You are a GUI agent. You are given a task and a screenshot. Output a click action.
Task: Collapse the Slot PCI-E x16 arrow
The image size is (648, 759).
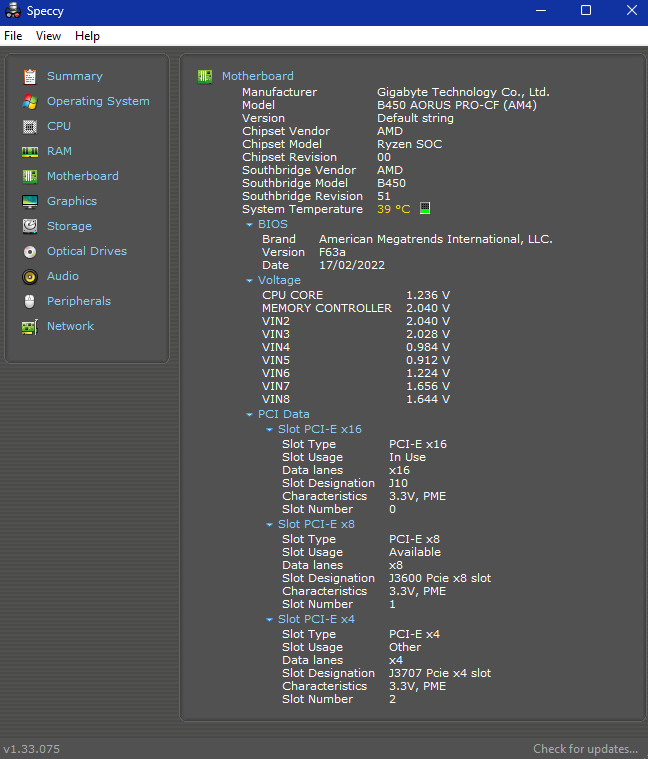point(269,430)
